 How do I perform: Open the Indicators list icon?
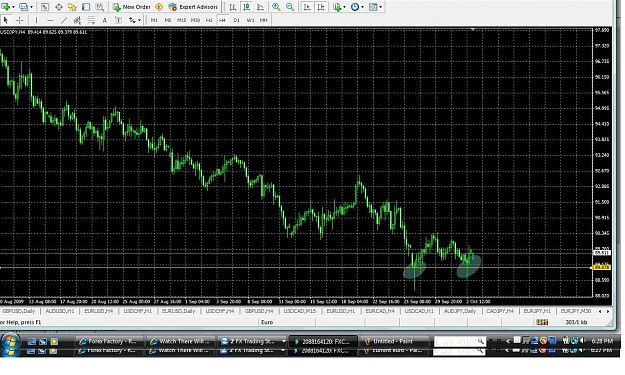click(337, 7)
